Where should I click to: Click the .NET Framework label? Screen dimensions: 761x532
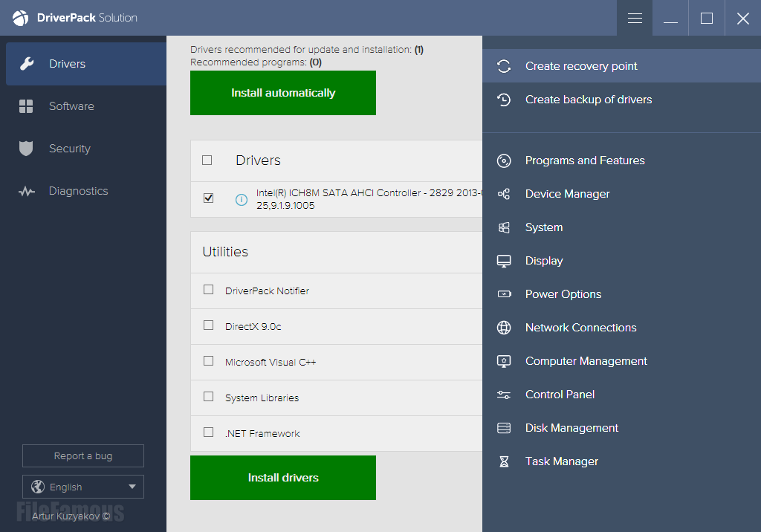pos(262,433)
